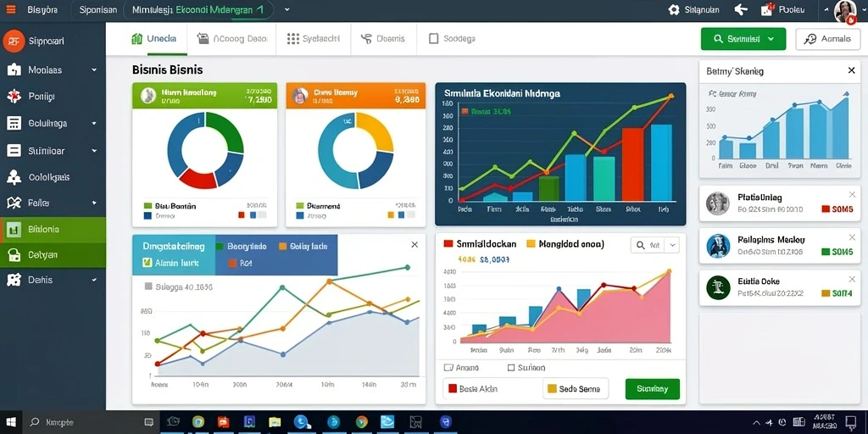Screen dimensions: 868x434
Task: Open the red notification icon near Pooku
Action: pos(767,8)
